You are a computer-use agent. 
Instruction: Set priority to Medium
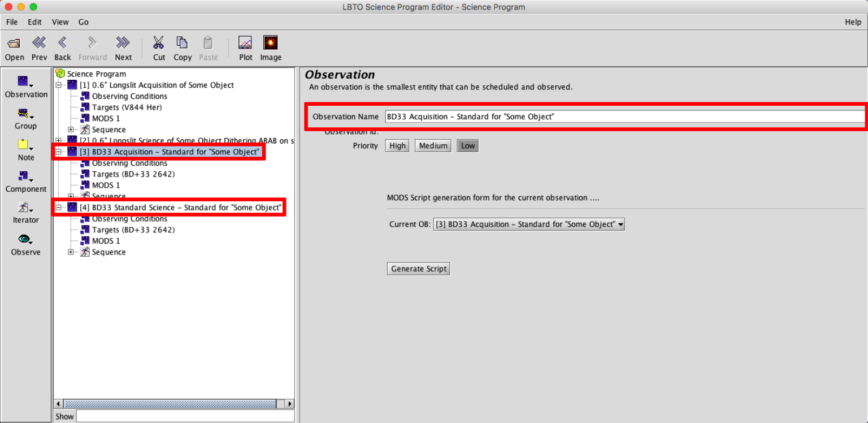[433, 146]
